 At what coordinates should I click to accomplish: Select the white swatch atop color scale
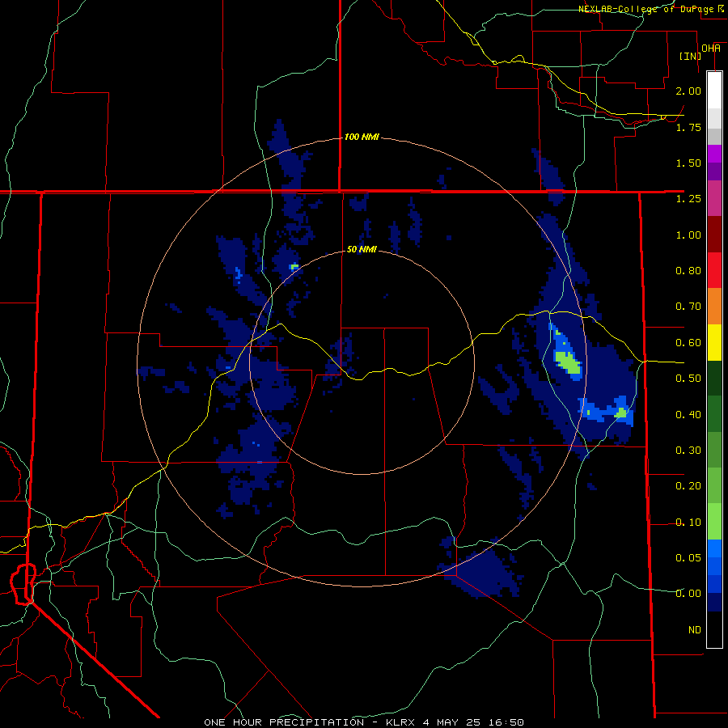coord(714,90)
